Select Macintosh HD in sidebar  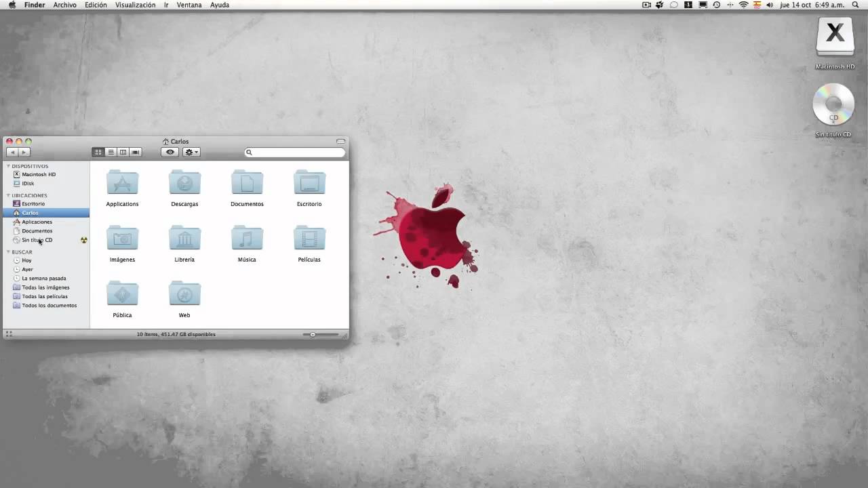47,174
